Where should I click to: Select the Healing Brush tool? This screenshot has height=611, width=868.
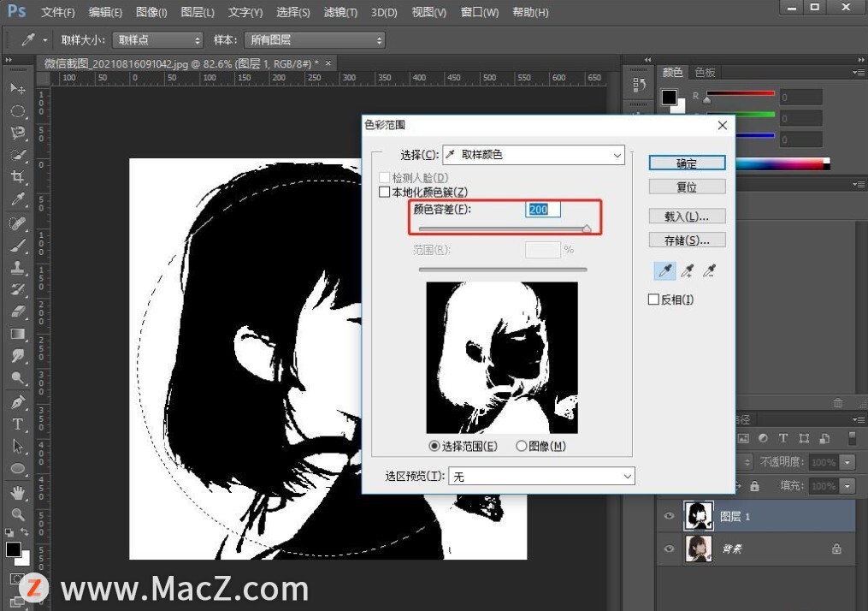[18, 222]
